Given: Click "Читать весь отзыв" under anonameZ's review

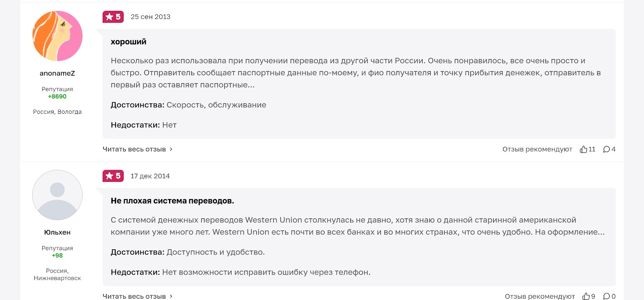Looking at the screenshot, I should coord(134,149).
